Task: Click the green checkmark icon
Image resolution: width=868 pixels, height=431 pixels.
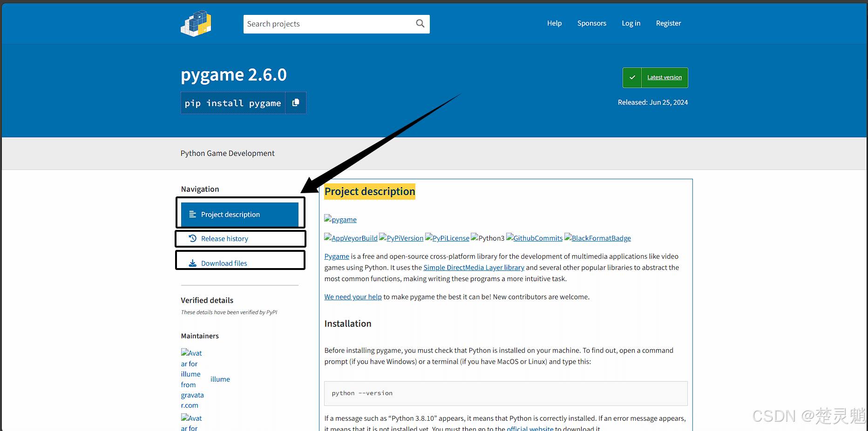Action: pos(632,78)
